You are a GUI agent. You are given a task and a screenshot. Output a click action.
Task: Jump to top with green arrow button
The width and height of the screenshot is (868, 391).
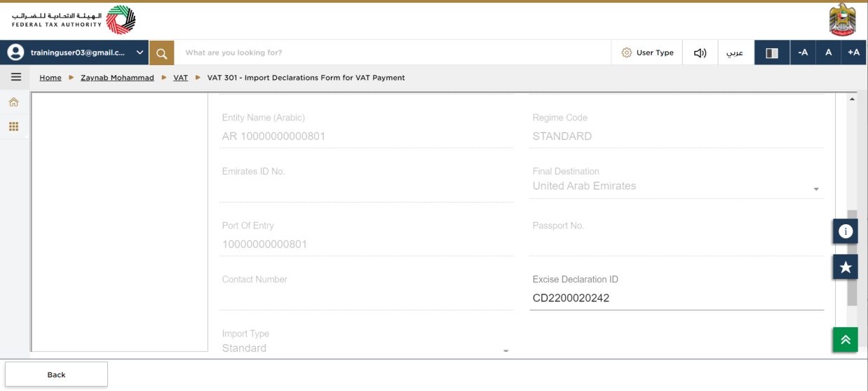(x=846, y=340)
